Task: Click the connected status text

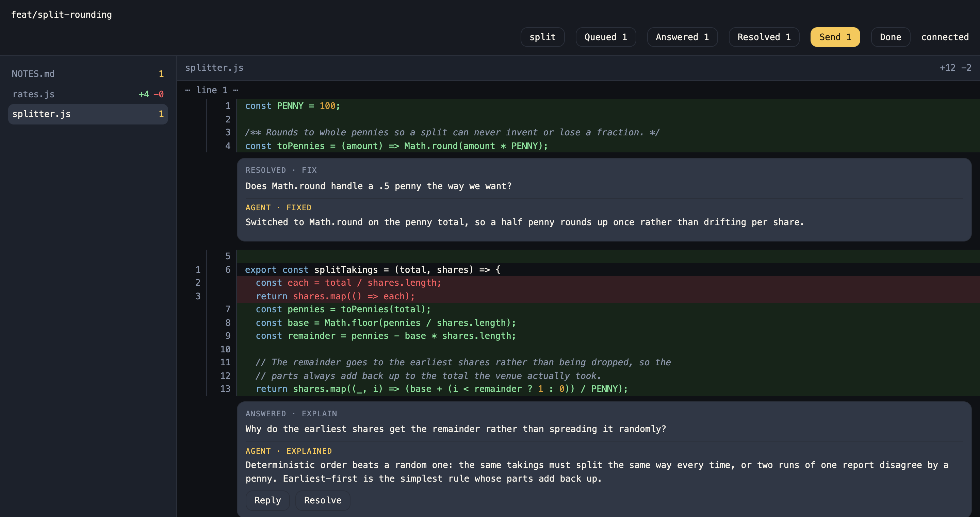Action: pyautogui.click(x=945, y=37)
